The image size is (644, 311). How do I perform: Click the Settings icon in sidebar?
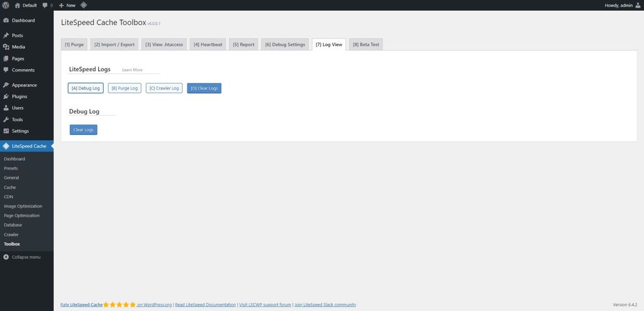coord(6,131)
